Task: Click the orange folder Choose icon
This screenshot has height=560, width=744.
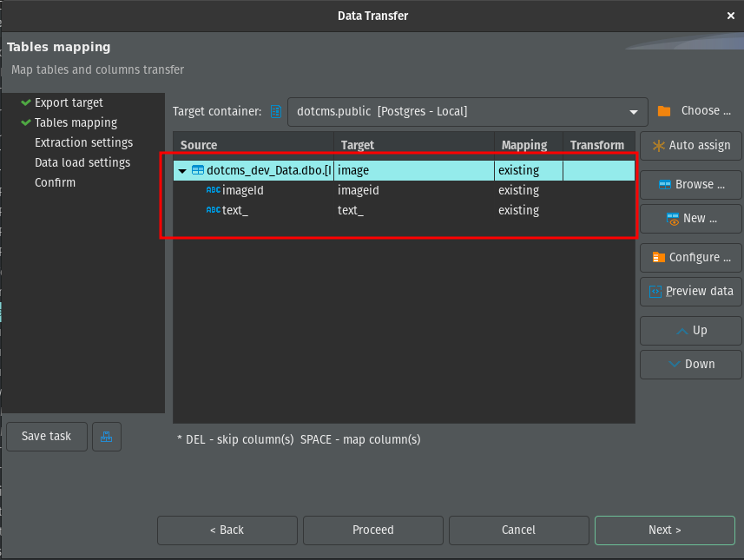Action: coord(664,111)
